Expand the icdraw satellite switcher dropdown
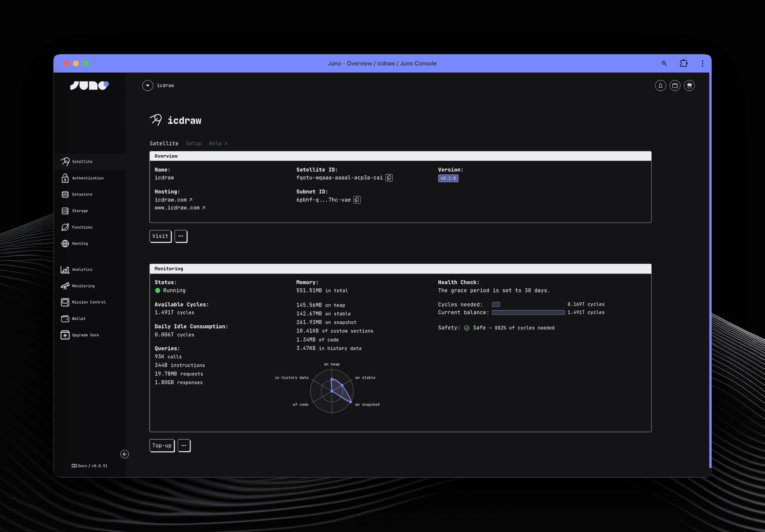Screen dimensions: 765x532 tap(148, 86)
